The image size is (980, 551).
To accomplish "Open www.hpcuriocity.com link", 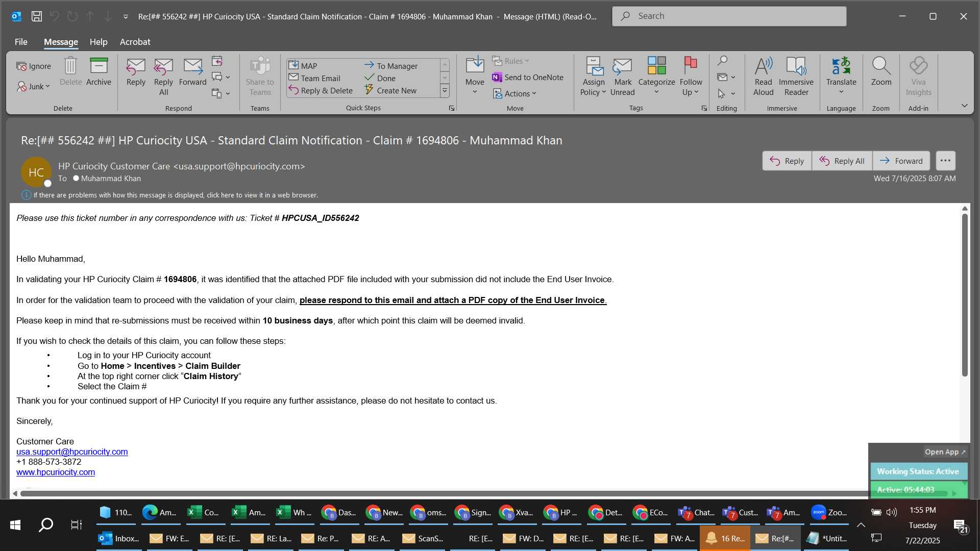I will (56, 472).
